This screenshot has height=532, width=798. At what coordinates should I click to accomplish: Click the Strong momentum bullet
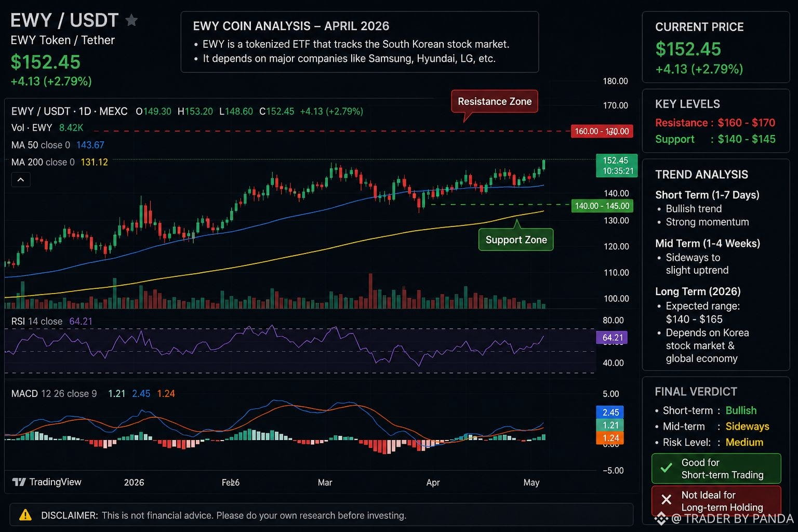click(x=703, y=222)
